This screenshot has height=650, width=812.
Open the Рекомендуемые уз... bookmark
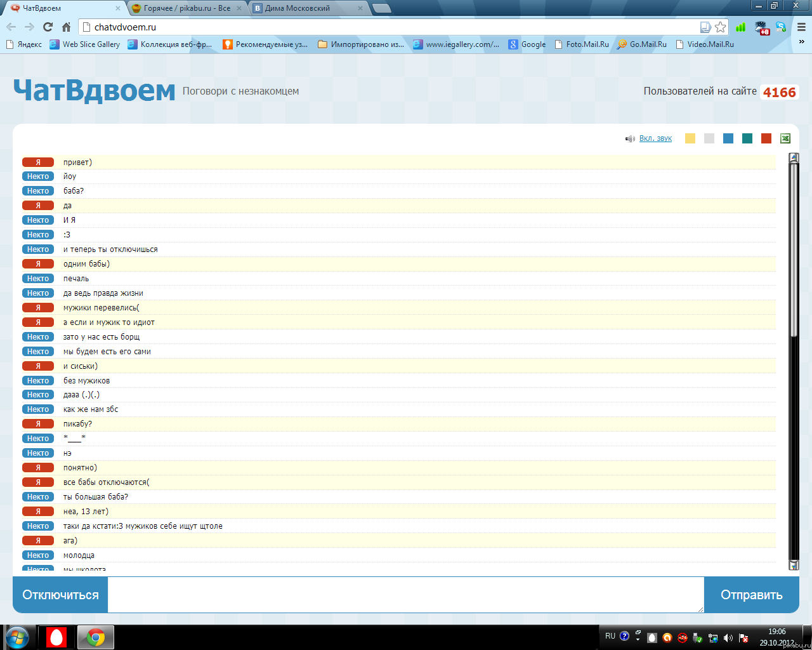[x=265, y=44]
